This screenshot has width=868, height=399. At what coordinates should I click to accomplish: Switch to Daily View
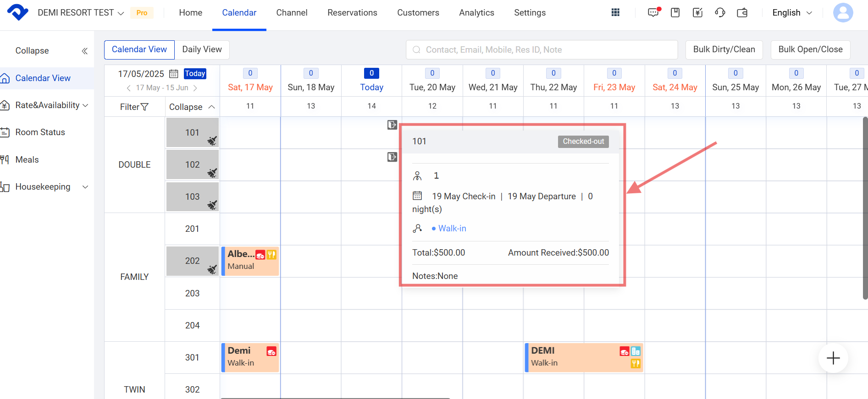[x=202, y=49]
